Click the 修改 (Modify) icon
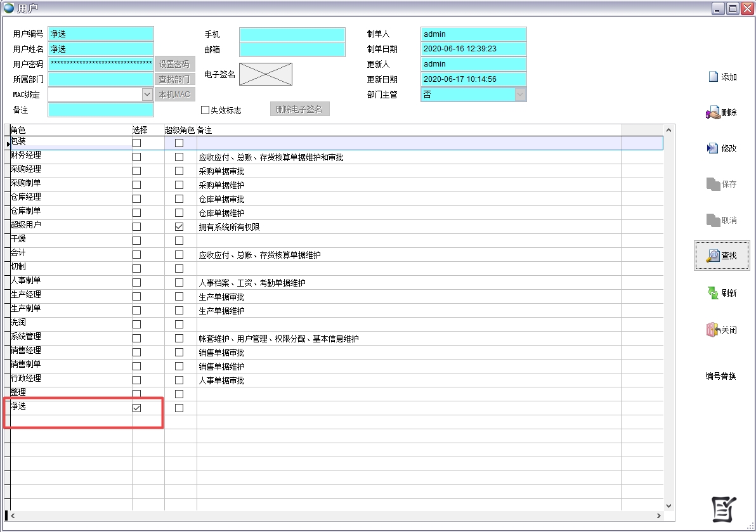The height and width of the screenshot is (532, 756). pos(713,148)
